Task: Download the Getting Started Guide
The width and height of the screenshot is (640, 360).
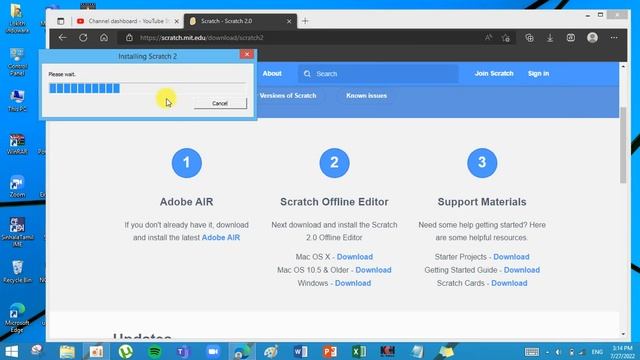Action: 522,270
